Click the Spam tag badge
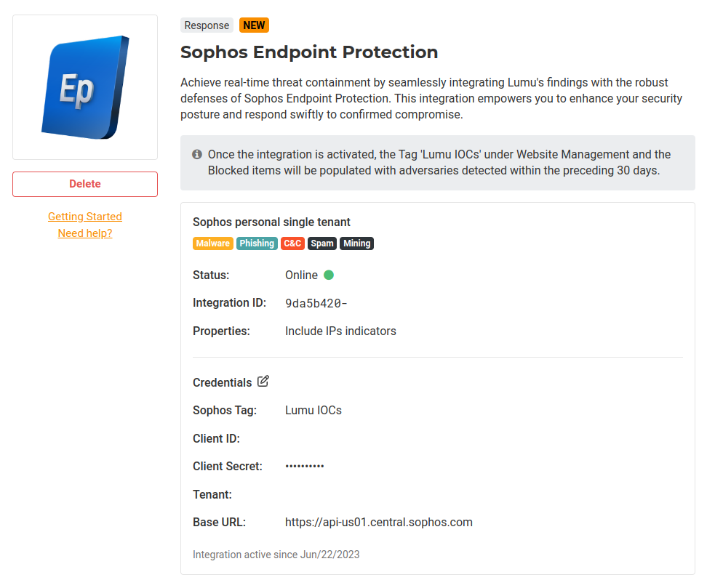Screen dimensions: 707x588 (x=322, y=243)
